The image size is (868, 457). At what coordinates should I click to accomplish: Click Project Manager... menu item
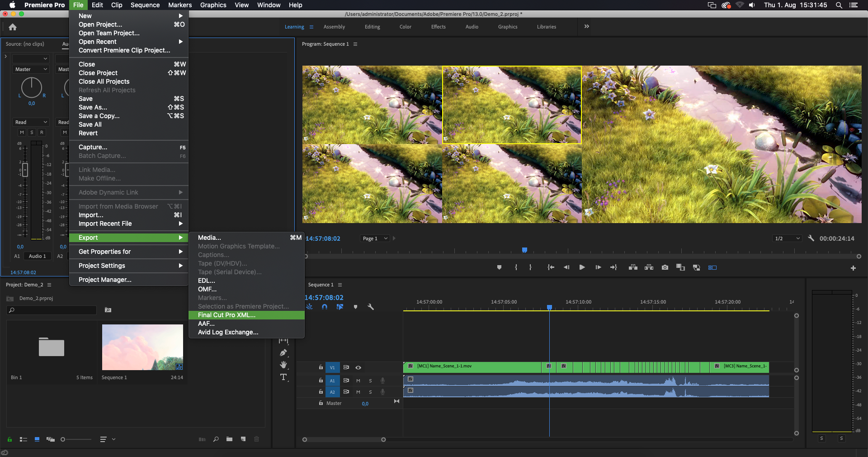pos(128,280)
